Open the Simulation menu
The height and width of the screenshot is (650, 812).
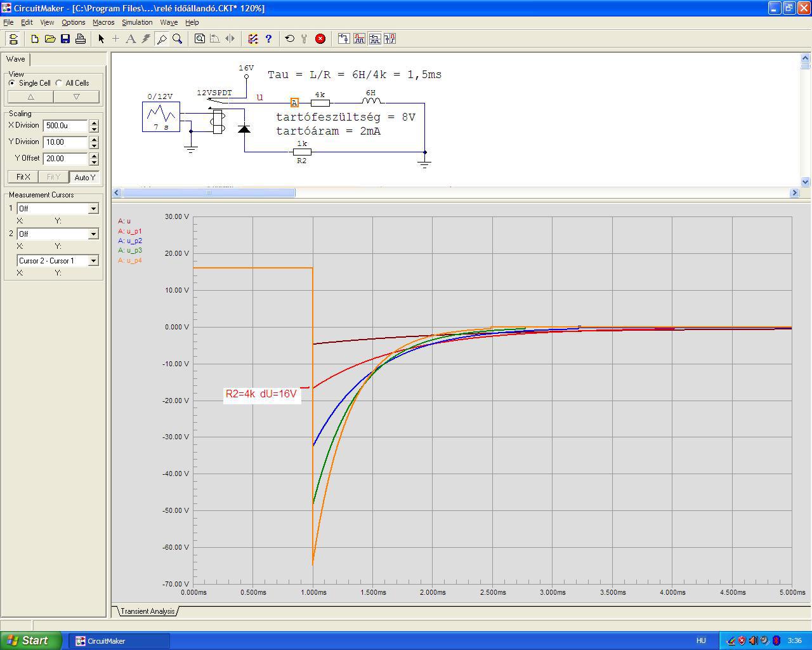[x=137, y=22]
